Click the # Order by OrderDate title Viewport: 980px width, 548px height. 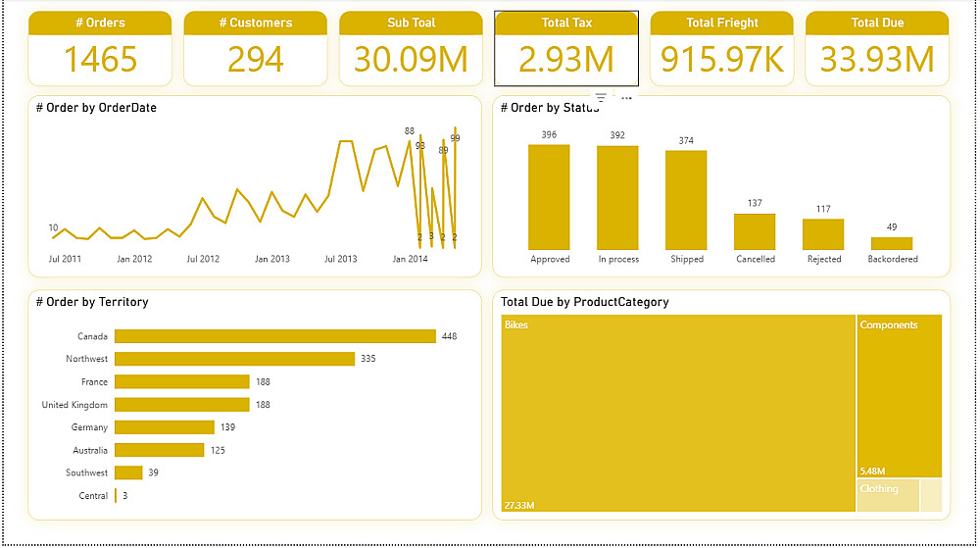[96, 108]
